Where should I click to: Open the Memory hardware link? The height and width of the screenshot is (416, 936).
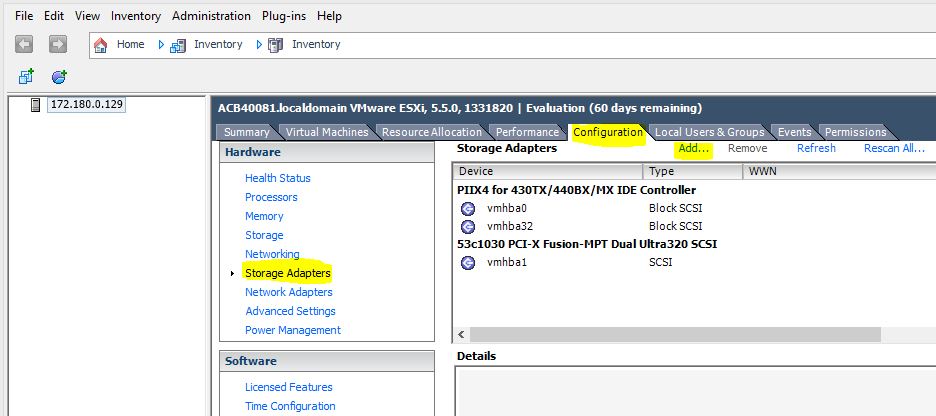pyautogui.click(x=264, y=216)
